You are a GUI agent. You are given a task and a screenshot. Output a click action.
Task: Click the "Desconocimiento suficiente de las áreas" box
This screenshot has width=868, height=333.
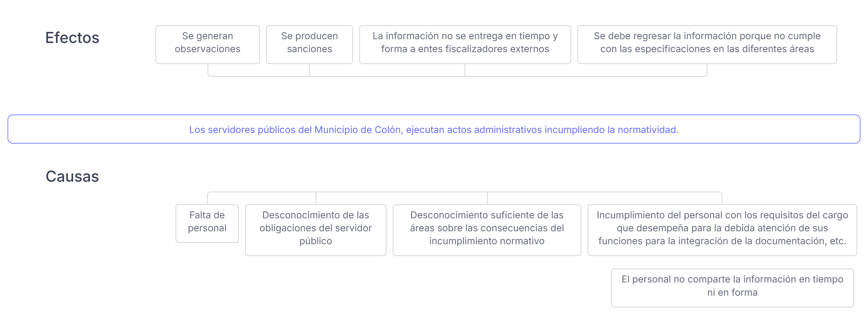pos(487,230)
